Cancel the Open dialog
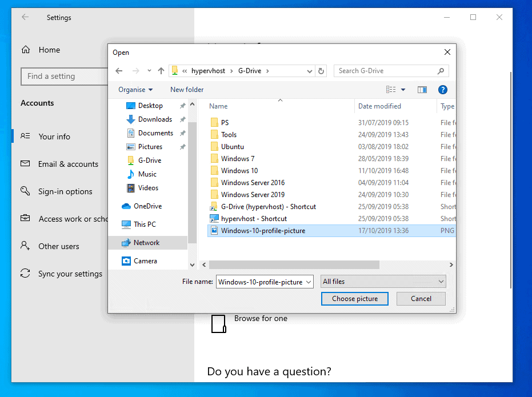Screen dimensions: 532x397 click(x=421, y=298)
